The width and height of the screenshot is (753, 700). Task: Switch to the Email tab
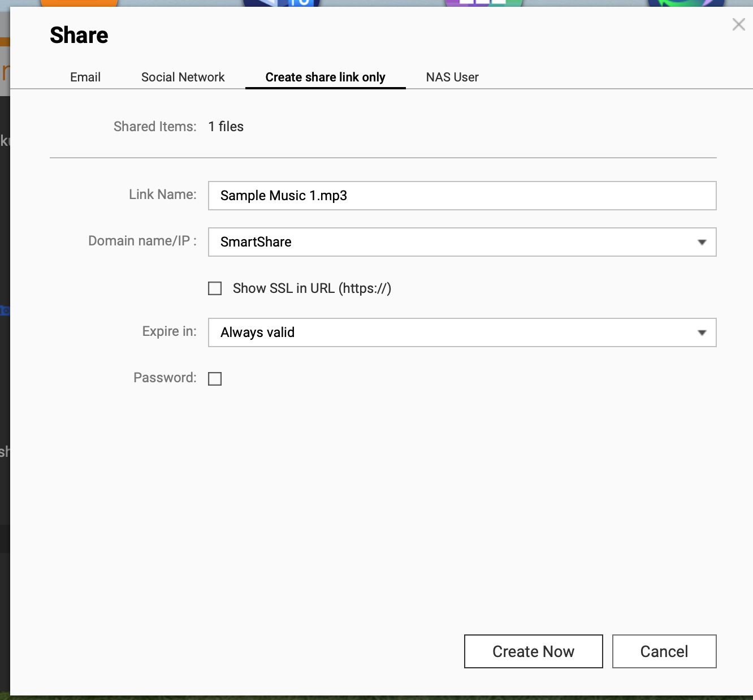coord(85,77)
